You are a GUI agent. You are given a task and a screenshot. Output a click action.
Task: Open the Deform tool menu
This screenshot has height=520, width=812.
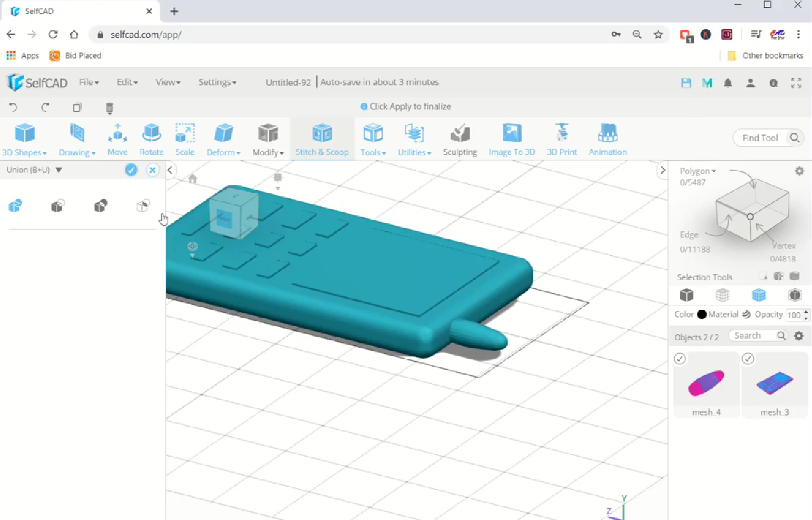point(223,140)
